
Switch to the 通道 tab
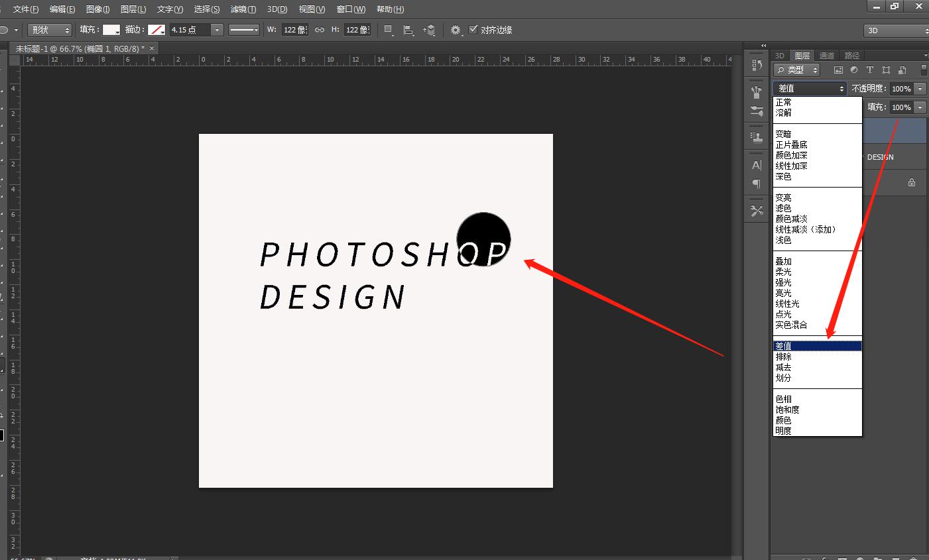(x=827, y=56)
